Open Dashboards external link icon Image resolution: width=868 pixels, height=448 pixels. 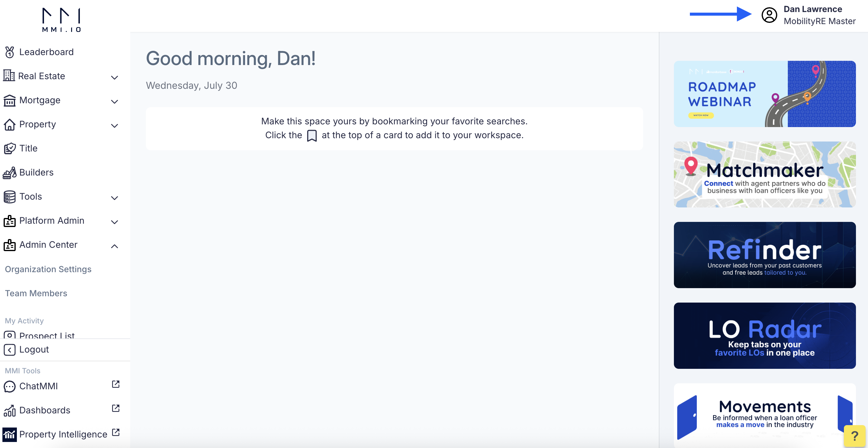pos(115,408)
